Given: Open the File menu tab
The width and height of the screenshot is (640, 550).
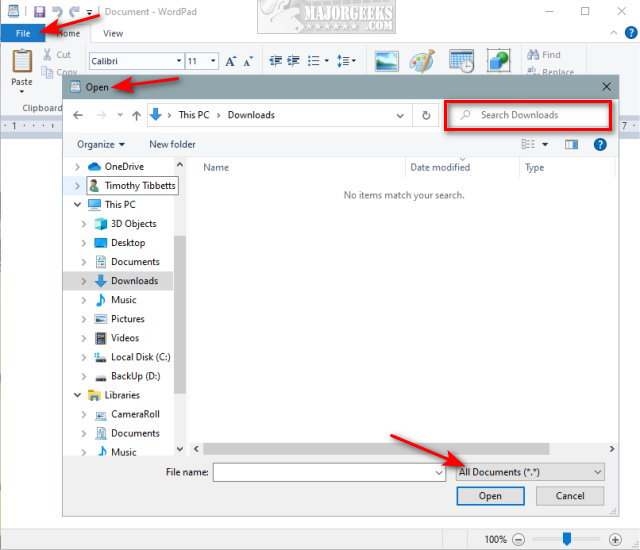Looking at the screenshot, I should 23,33.
